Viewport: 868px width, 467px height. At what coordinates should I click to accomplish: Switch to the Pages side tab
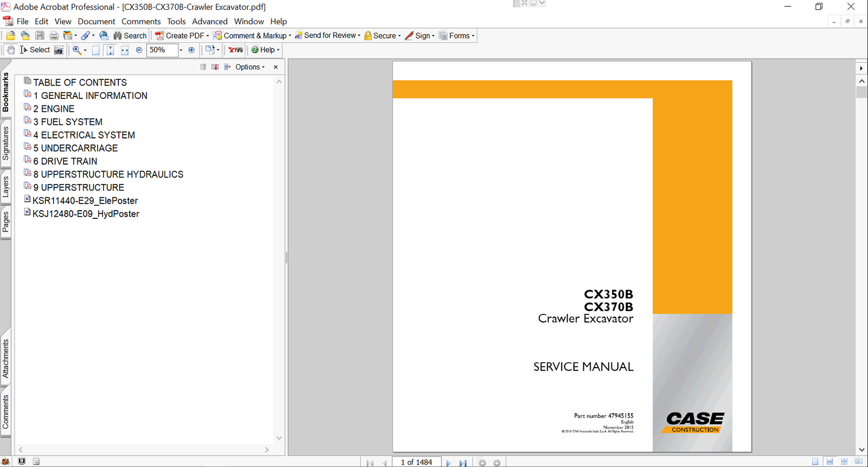(x=6, y=222)
